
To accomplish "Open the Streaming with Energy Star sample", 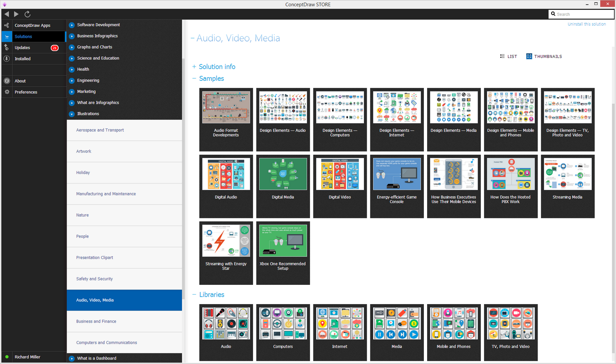I will [x=226, y=253].
